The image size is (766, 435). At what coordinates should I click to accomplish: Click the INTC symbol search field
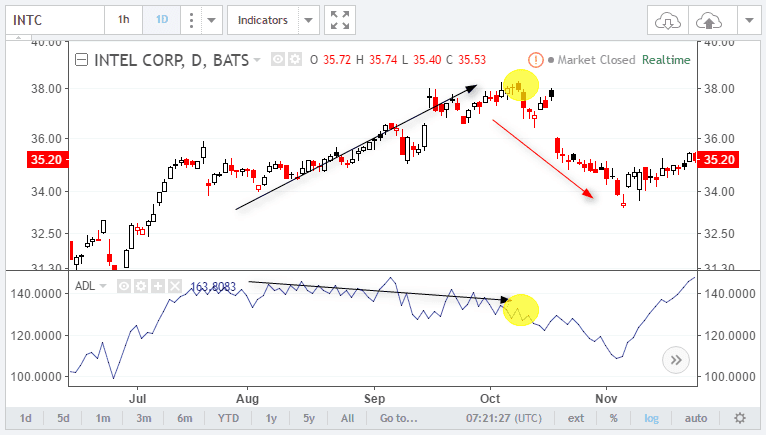point(55,20)
